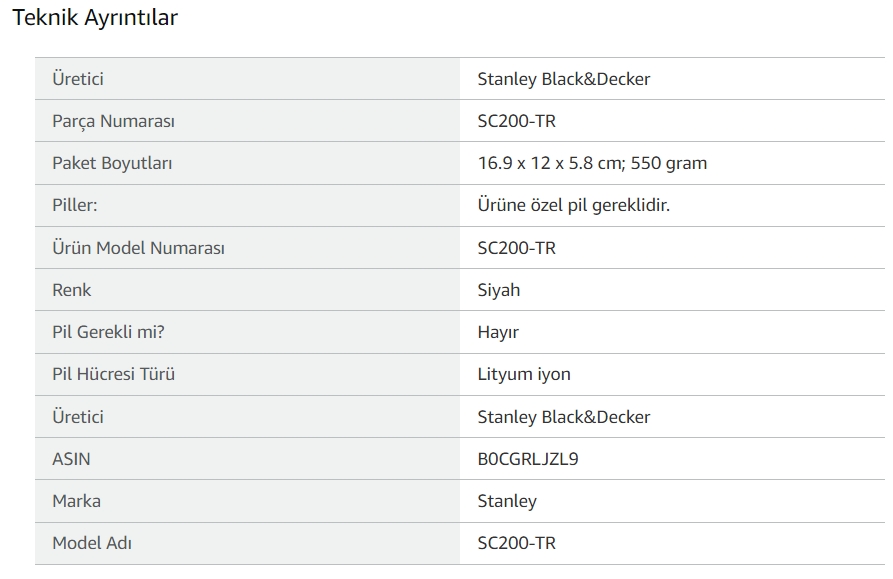This screenshot has height=579, width=893.
Task: Click the Ürün Model Numarası label
Action: point(138,248)
